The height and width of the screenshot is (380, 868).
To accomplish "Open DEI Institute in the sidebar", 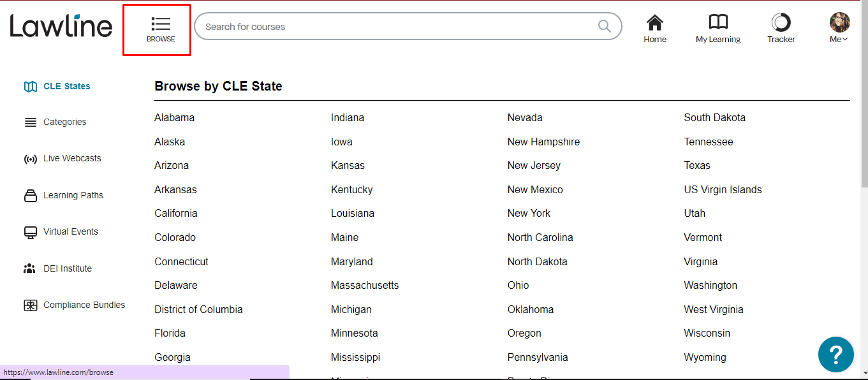I will tap(67, 268).
